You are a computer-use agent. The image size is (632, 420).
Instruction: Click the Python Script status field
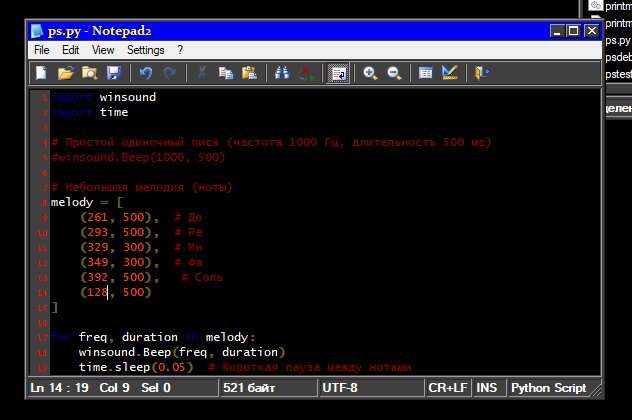(x=548, y=388)
